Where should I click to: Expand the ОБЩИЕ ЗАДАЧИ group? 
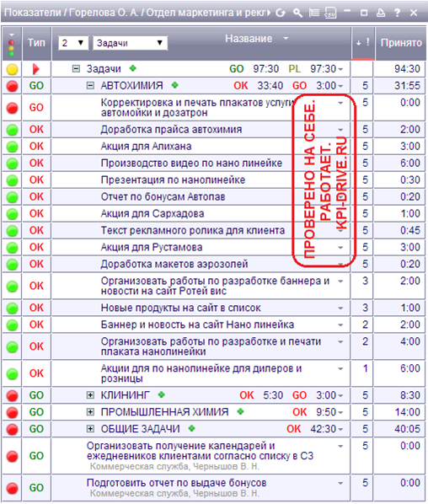tap(91, 429)
